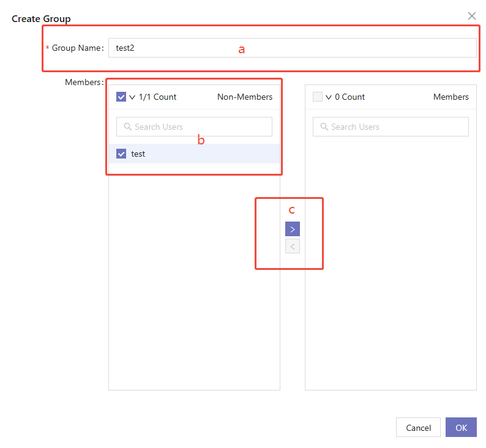
Task: Click the 1/1 Count label
Action: coord(157,97)
